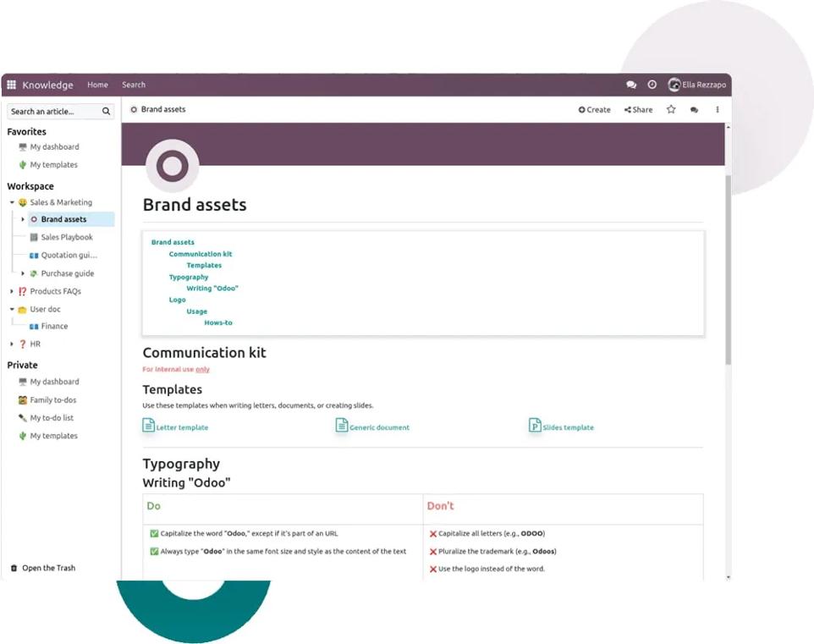The image size is (814, 644).
Task: Open the Search menu in top bar
Action: (134, 85)
